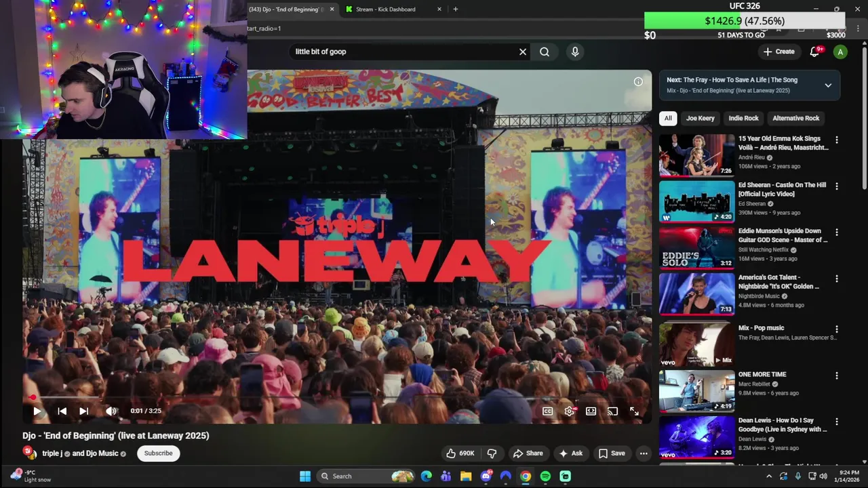Save video to playlist

pos(612,453)
